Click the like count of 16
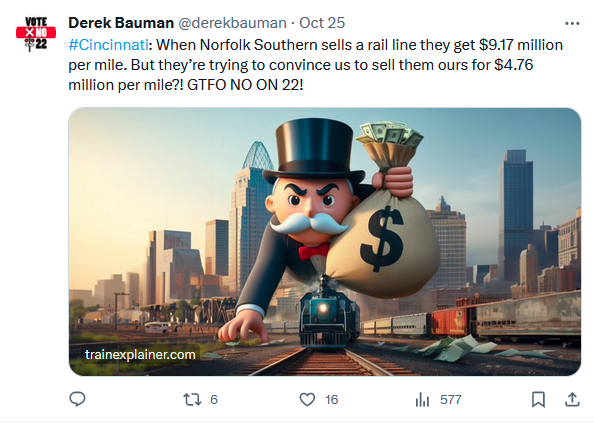 [x=331, y=400]
